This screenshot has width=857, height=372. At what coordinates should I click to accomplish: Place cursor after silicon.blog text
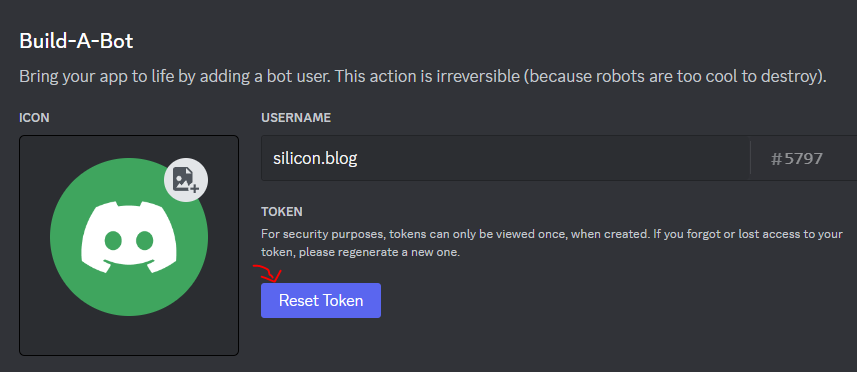(359, 159)
